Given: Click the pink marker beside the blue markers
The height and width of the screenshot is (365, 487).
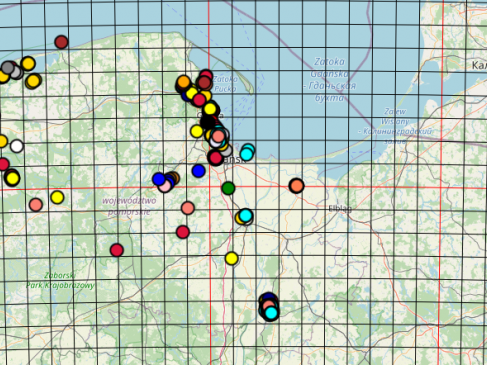Looking at the screenshot, I should tap(165, 186).
